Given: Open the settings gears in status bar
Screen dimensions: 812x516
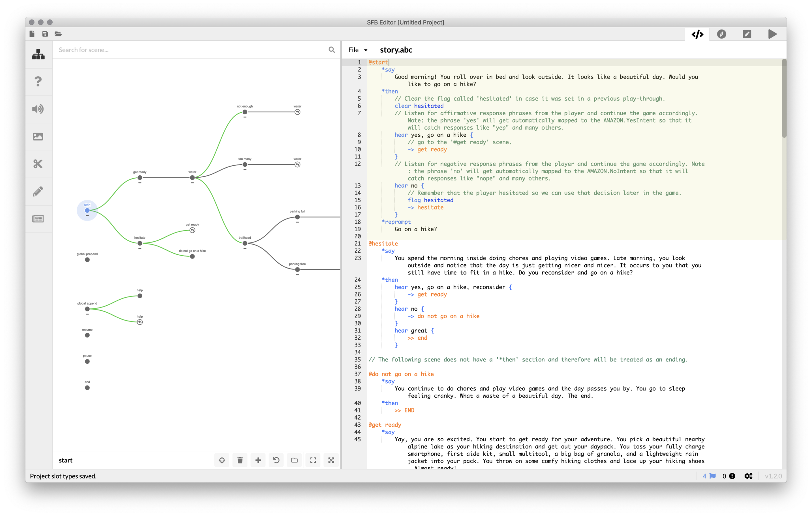Looking at the screenshot, I should 748,476.
